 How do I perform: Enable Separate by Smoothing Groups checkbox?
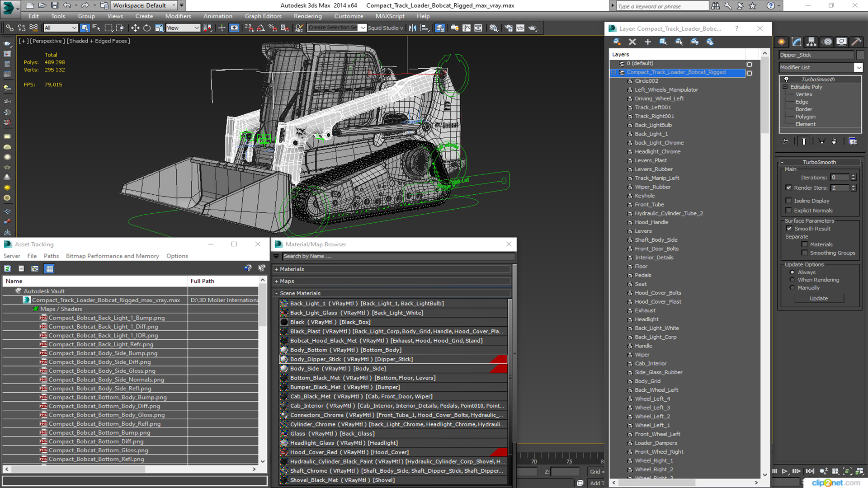pyautogui.click(x=804, y=253)
